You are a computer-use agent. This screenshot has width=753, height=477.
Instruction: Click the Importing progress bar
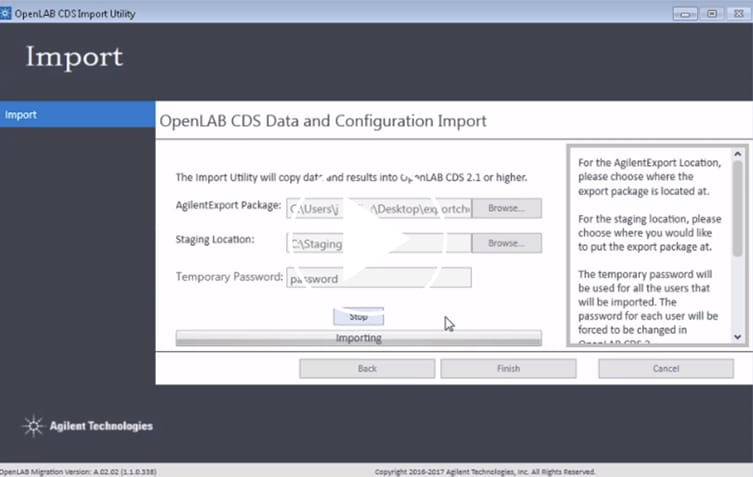(358, 338)
